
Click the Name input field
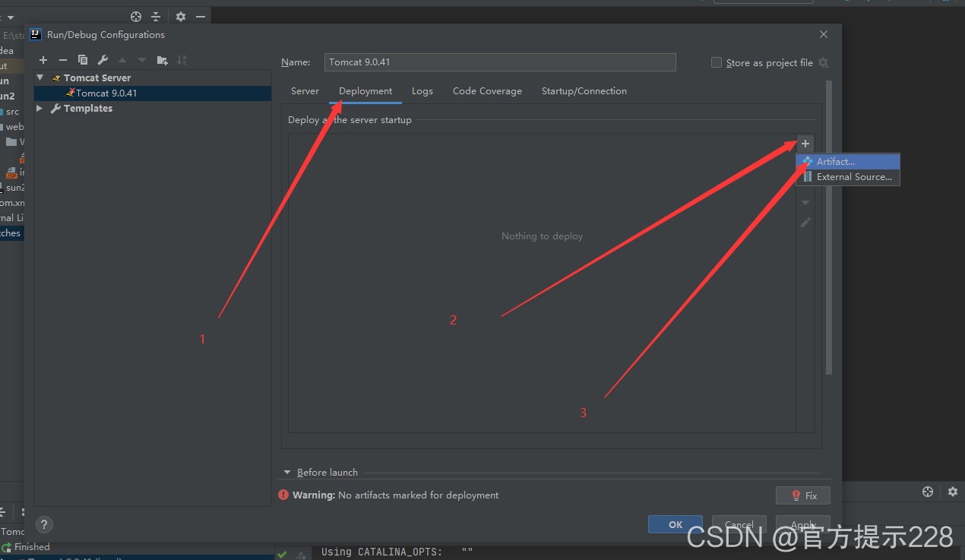coord(500,62)
